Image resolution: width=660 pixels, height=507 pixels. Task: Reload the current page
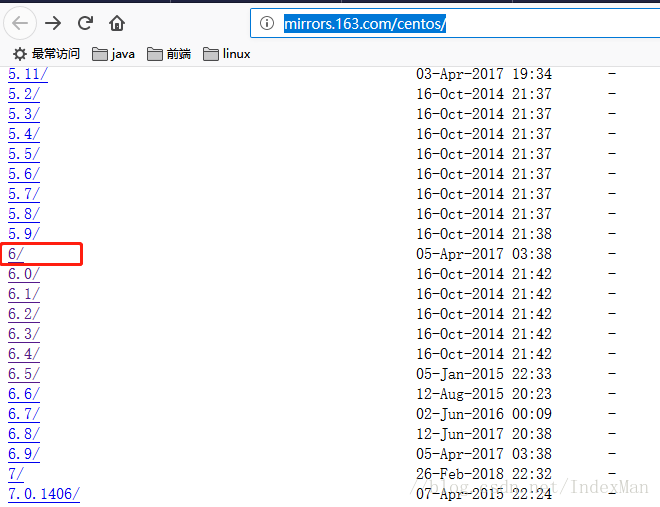pos(85,23)
